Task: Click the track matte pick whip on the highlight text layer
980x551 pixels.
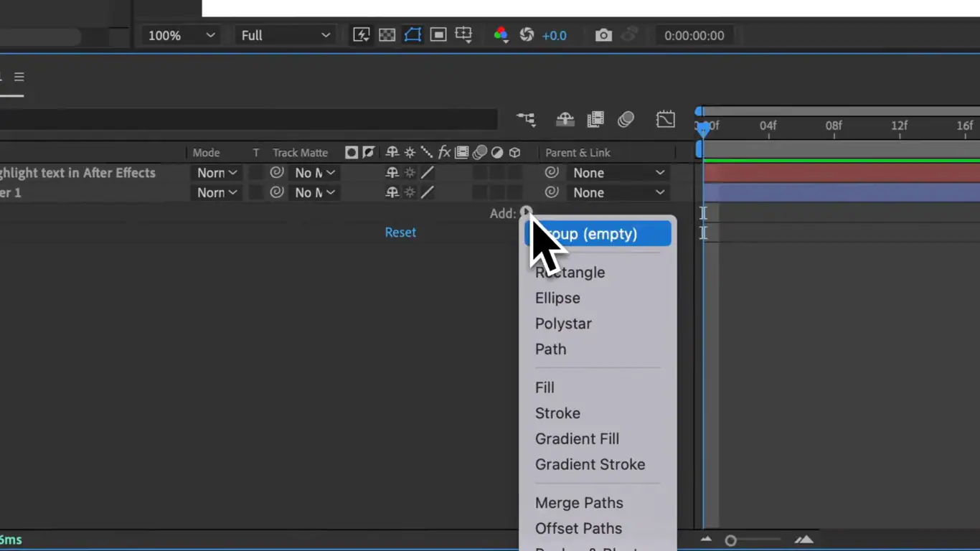Action: click(277, 172)
